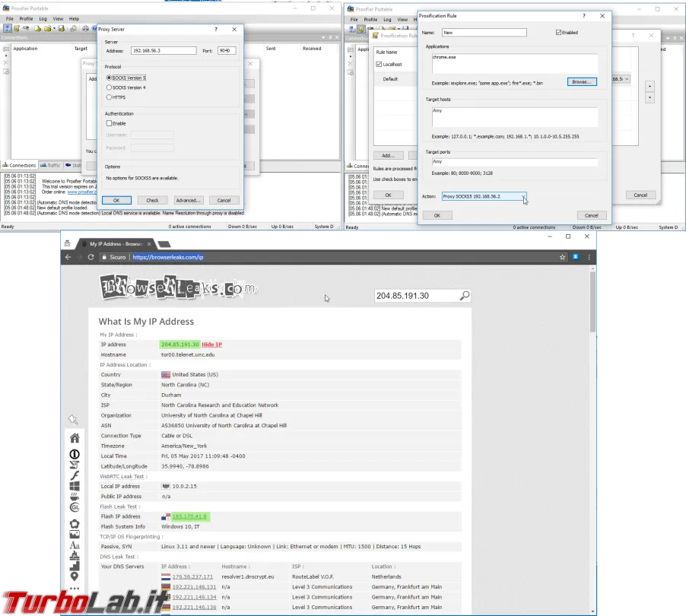Click search magnifier icon next to 204.85.191.30
This screenshot has height=616, width=686.
point(465,296)
